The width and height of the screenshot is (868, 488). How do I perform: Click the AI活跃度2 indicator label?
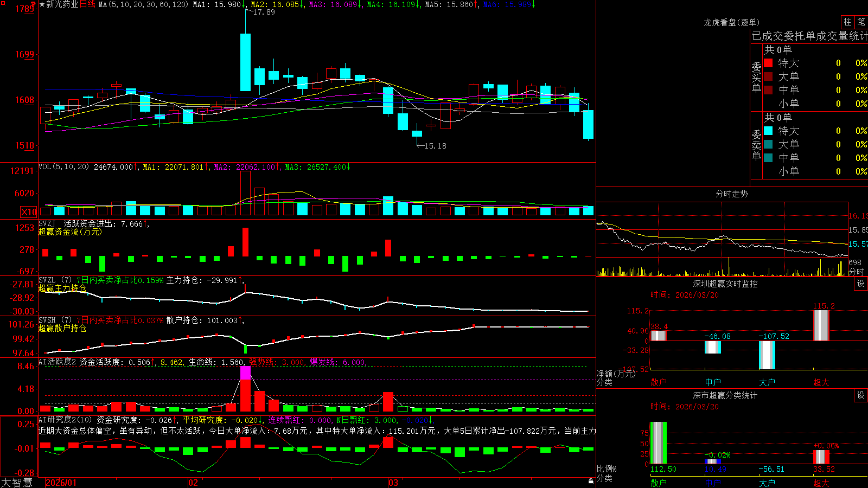point(57,362)
